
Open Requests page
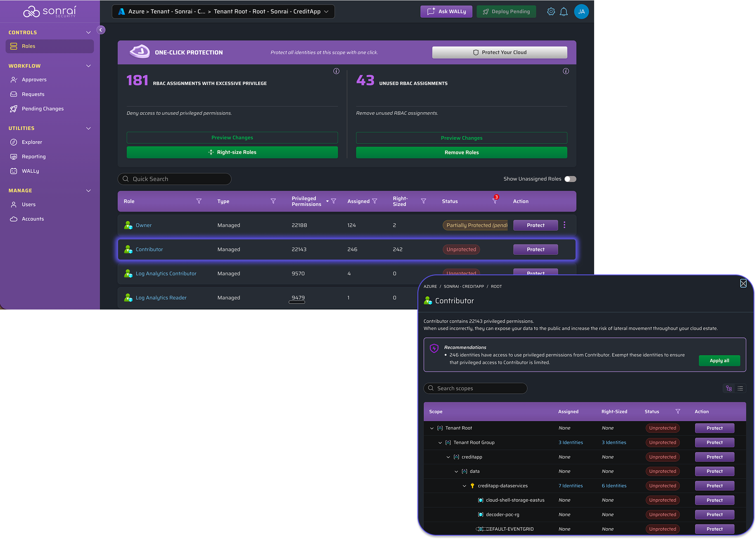33,94
